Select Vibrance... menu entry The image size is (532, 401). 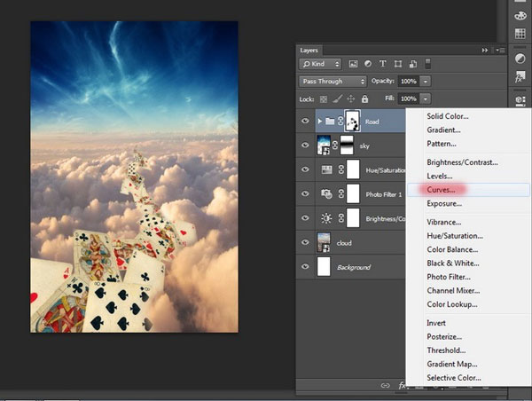[444, 222]
